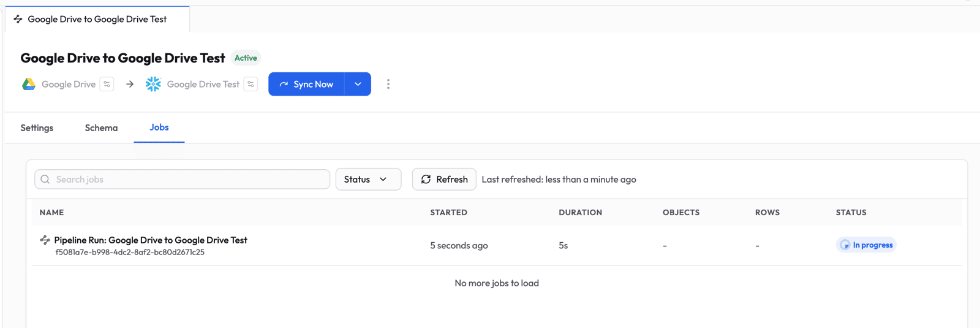Click the Started column header
The image size is (980, 328).
[448, 213]
